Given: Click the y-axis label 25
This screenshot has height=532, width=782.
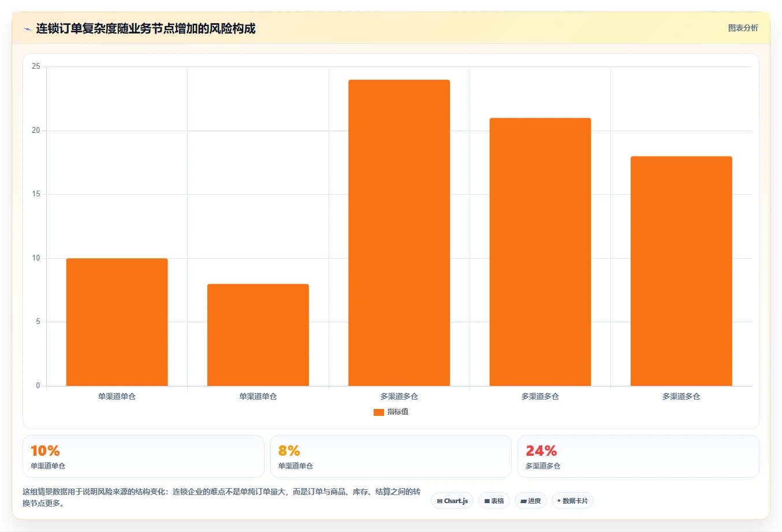Looking at the screenshot, I should [36, 66].
